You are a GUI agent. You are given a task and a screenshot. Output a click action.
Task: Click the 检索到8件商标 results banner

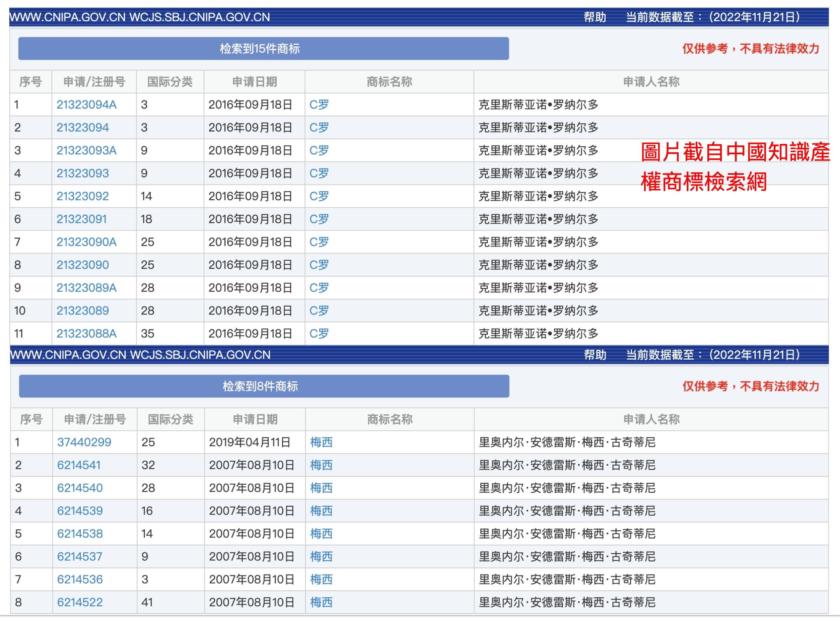[264, 386]
